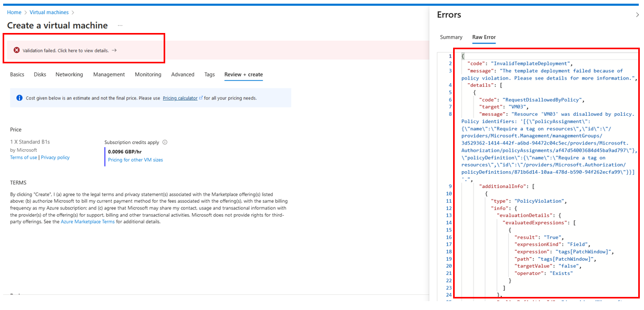Collapse the Errors panel with the chevron
This screenshot has height=310, width=644.
[x=637, y=15]
